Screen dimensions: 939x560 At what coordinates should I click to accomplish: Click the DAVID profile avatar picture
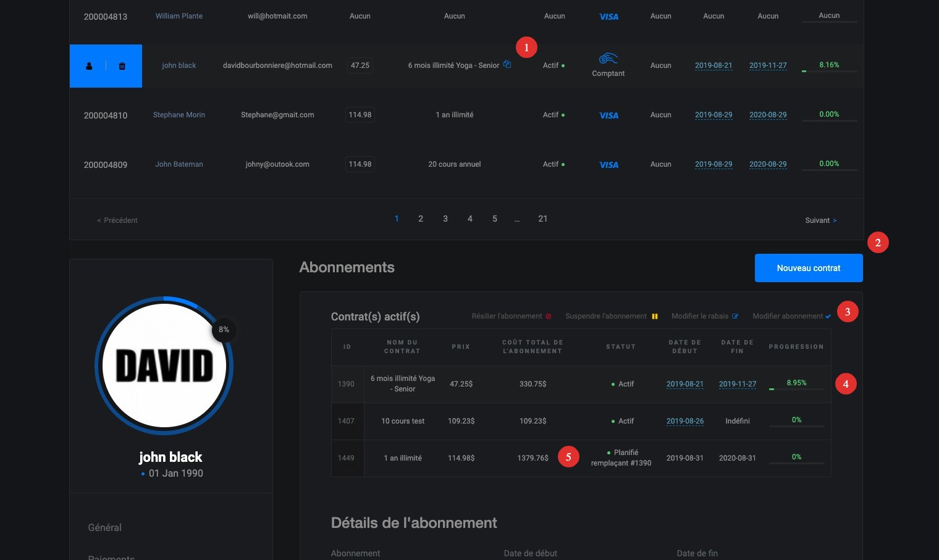tap(164, 366)
